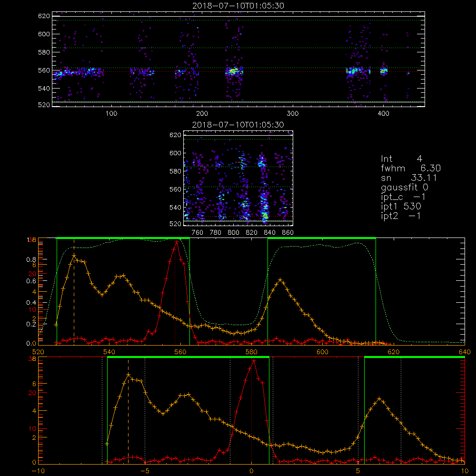
Task: Select the 'ipt1 530' readout line
Action: [401, 207]
